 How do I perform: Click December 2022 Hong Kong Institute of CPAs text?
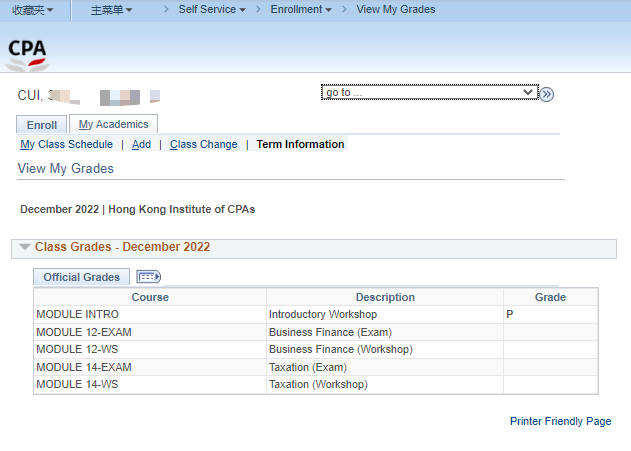point(138,209)
